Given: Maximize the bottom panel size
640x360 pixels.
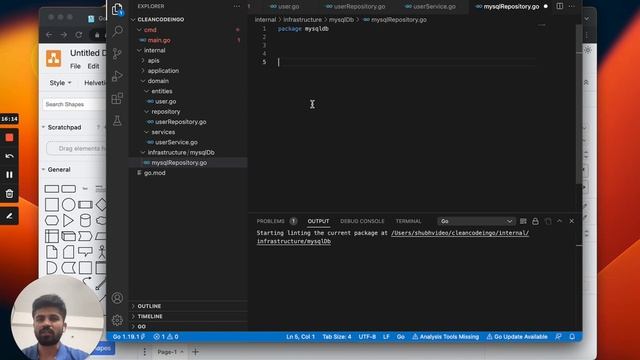Looking at the screenshot, I should [x=560, y=221].
